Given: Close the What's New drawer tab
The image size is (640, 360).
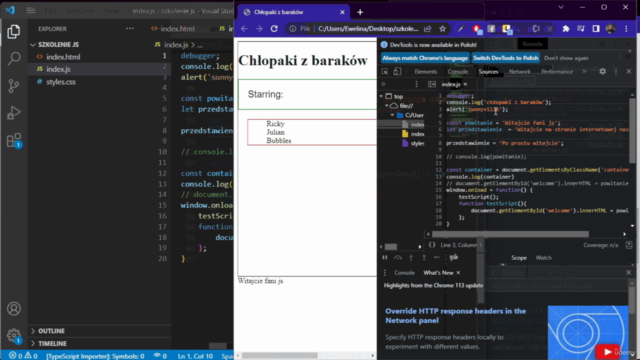Looking at the screenshot, I should 458,273.
